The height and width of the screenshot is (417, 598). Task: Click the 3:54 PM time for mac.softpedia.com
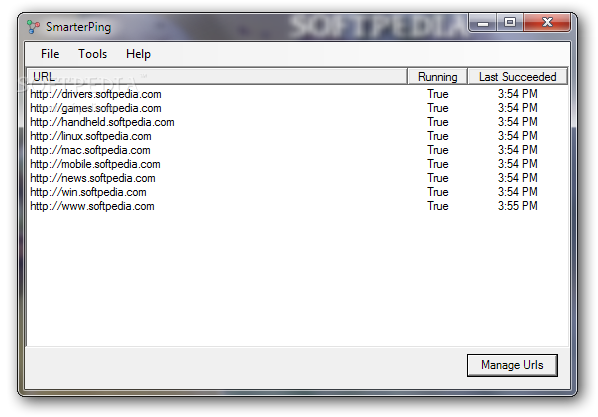[x=518, y=150]
